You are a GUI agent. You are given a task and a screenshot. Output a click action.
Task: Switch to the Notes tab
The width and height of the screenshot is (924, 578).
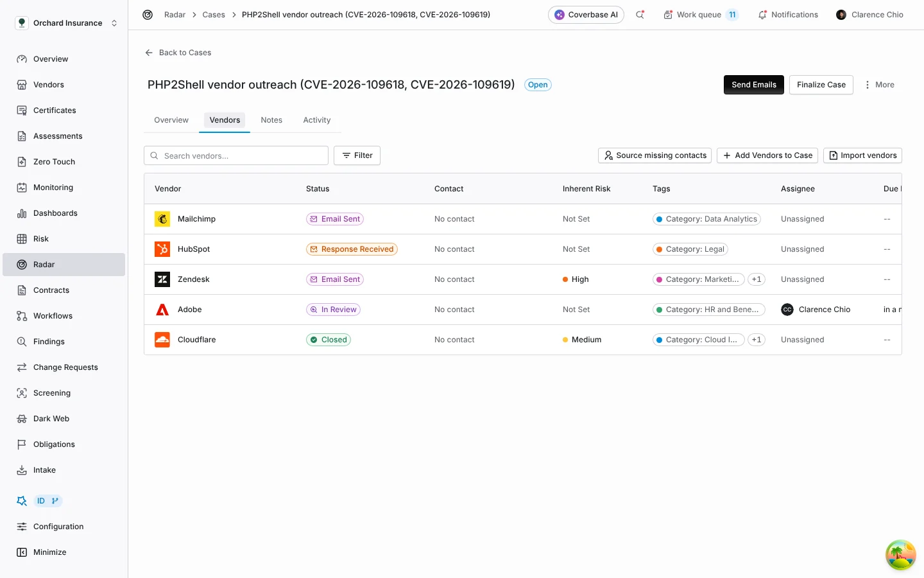point(271,120)
